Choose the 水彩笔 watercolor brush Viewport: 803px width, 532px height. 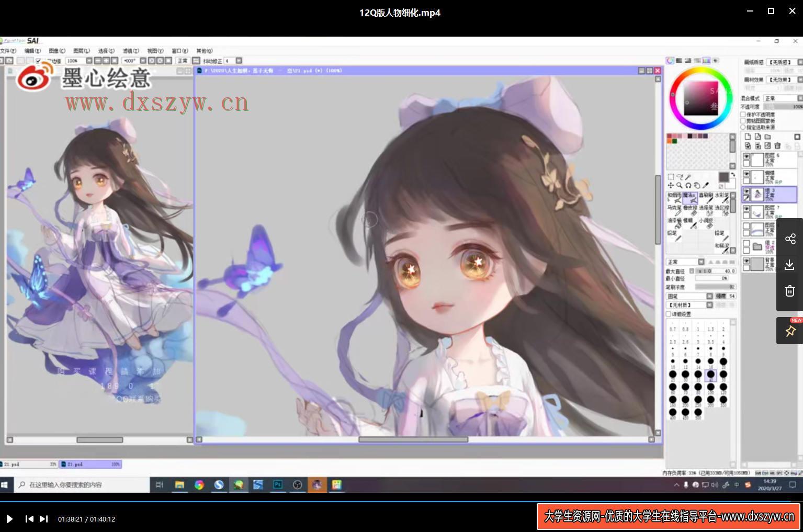point(722,198)
